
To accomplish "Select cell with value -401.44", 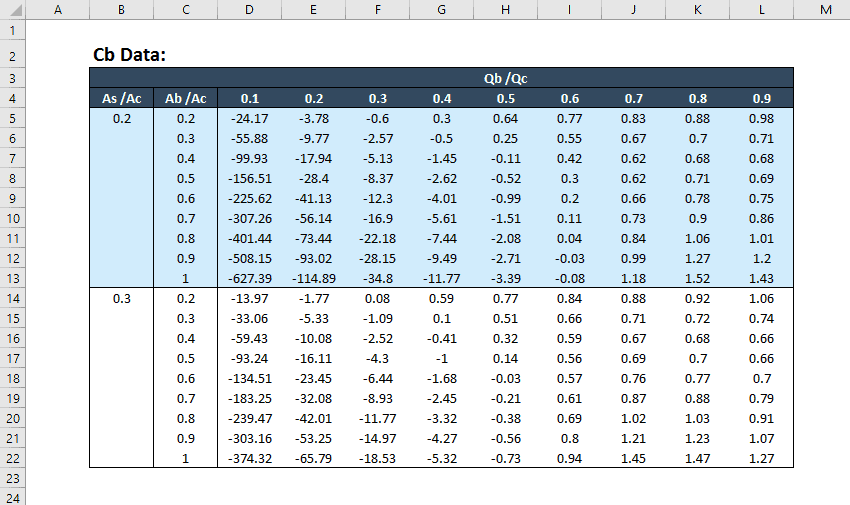I will point(249,238).
